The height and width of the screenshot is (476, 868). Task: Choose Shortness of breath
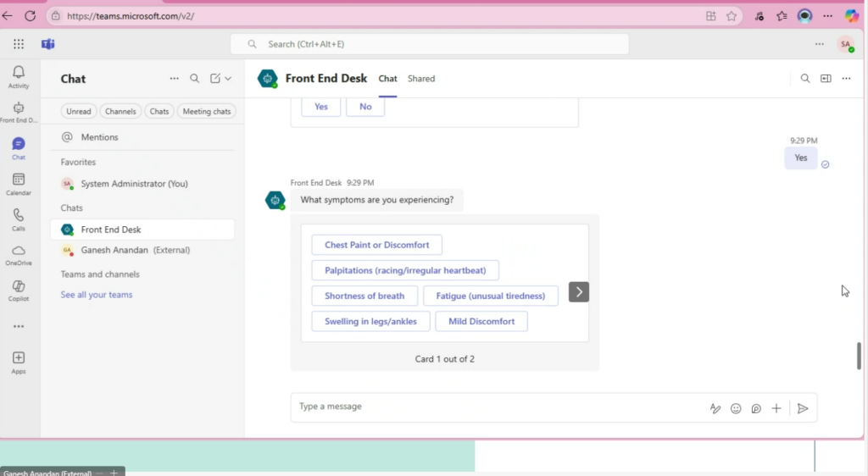pyautogui.click(x=364, y=296)
